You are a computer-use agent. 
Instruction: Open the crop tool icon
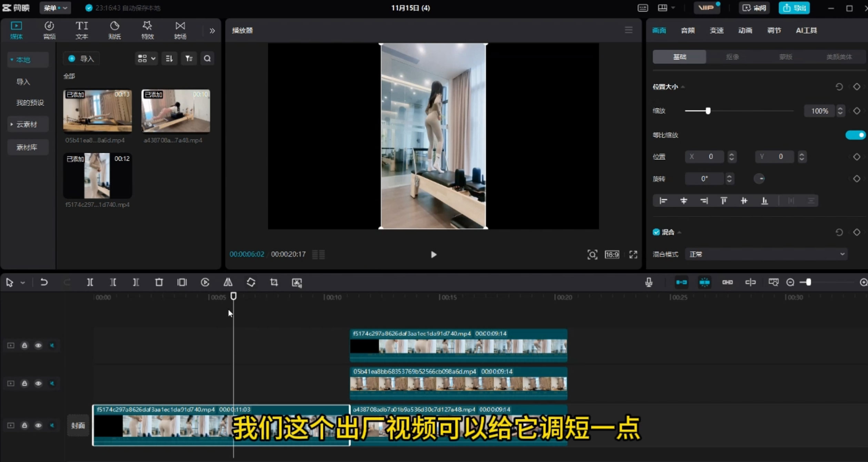pos(273,282)
